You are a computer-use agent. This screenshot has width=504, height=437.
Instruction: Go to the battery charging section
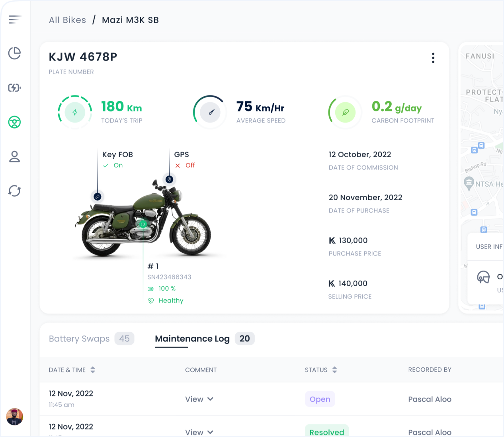(x=14, y=88)
